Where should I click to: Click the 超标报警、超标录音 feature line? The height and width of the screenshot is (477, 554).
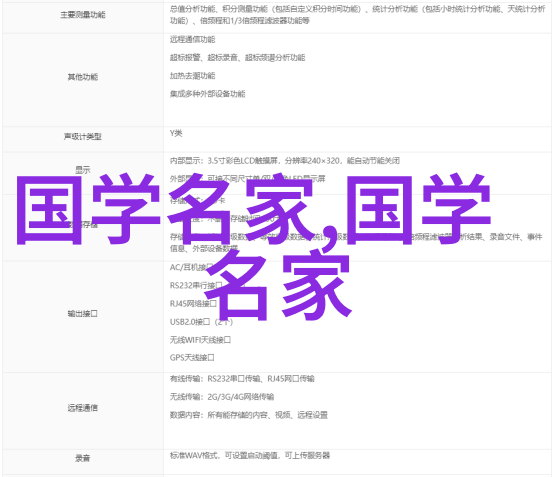(x=237, y=58)
